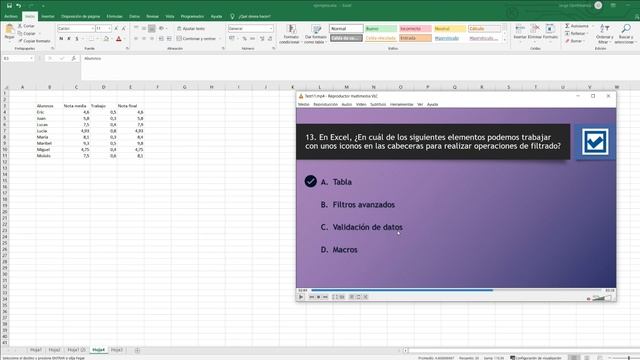Switch to Datos ribbon tab
This screenshot has height=360, width=640.
point(134,16)
